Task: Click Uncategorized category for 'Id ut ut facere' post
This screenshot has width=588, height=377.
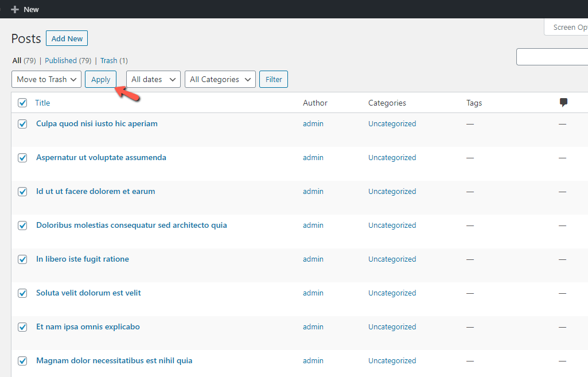Action: point(392,191)
